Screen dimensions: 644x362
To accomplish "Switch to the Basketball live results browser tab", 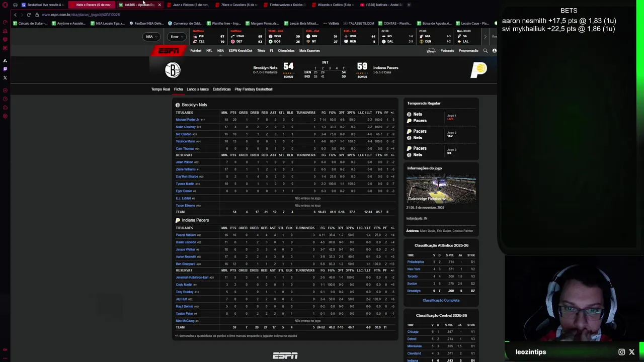I will pos(44,5).
